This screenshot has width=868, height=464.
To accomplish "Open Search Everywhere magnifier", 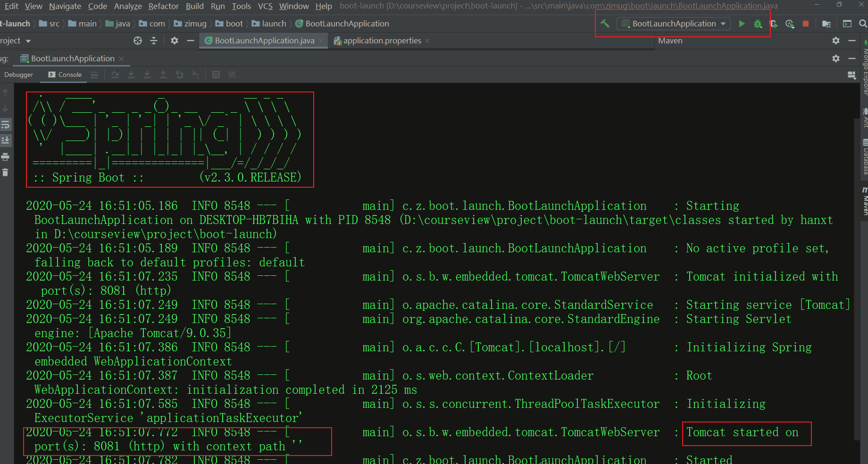I will tap(863, 24).
